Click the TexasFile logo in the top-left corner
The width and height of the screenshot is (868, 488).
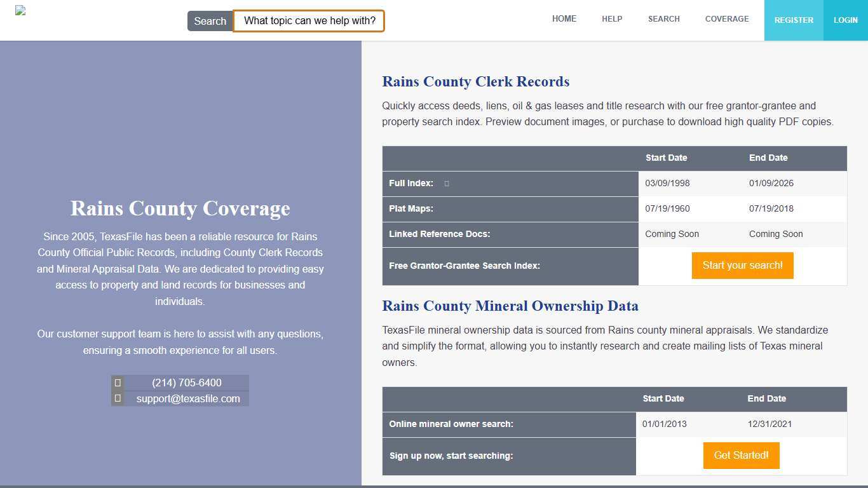[x=21, y=10]
